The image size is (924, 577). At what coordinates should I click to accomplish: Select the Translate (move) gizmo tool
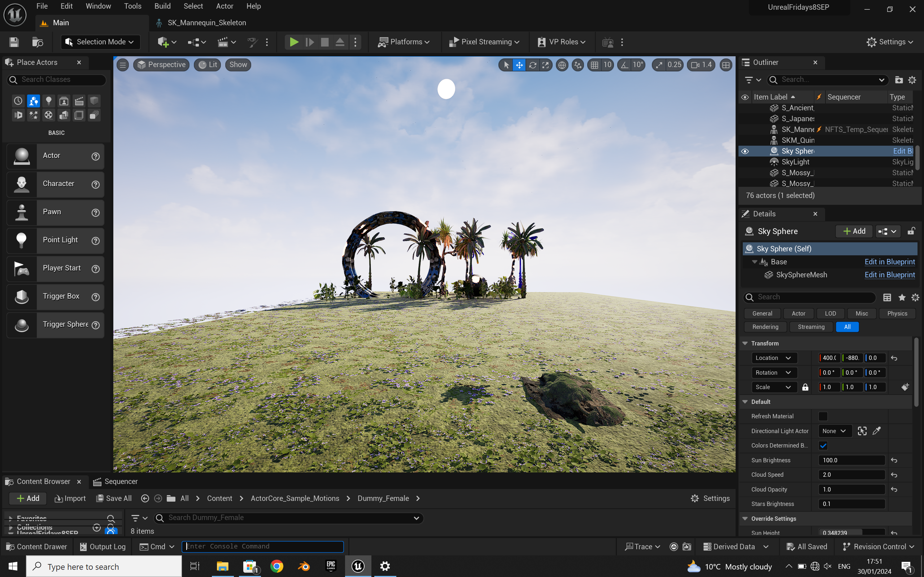[519, 65]
